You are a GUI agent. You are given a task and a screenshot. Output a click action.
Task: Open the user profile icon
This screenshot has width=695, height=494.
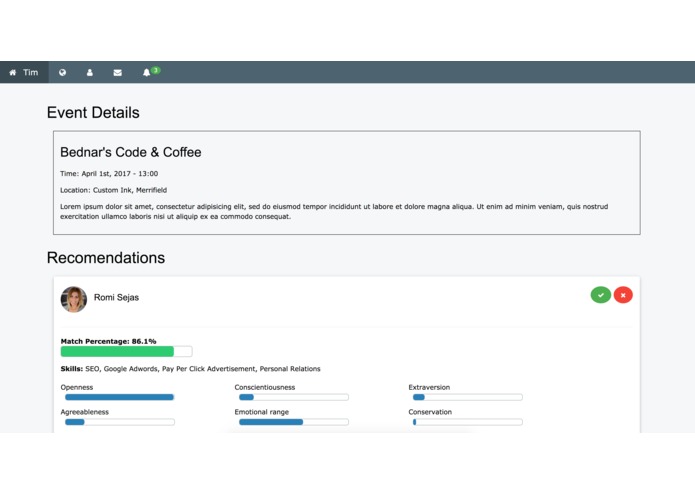(90, 72)
